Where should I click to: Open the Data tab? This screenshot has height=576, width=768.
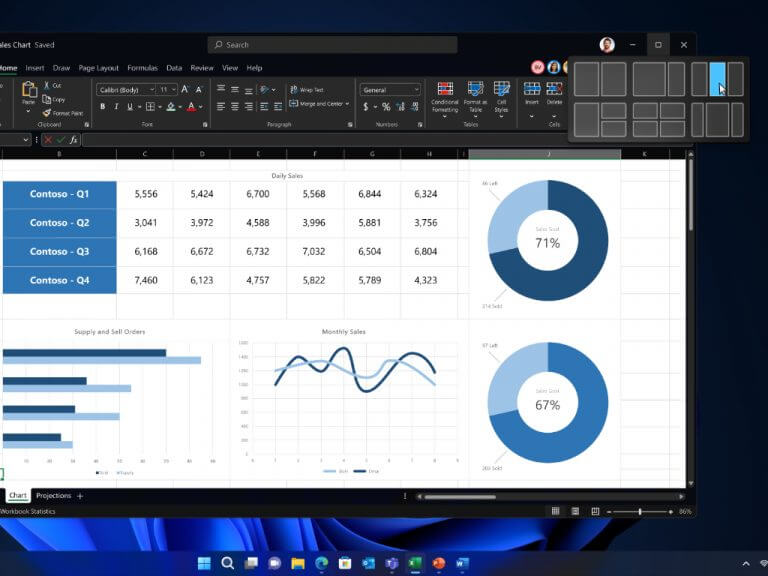coord(174,68)
